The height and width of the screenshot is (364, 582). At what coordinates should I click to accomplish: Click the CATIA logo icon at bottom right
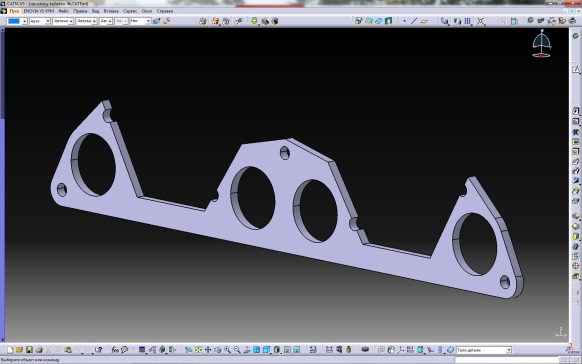pos(573,349)
